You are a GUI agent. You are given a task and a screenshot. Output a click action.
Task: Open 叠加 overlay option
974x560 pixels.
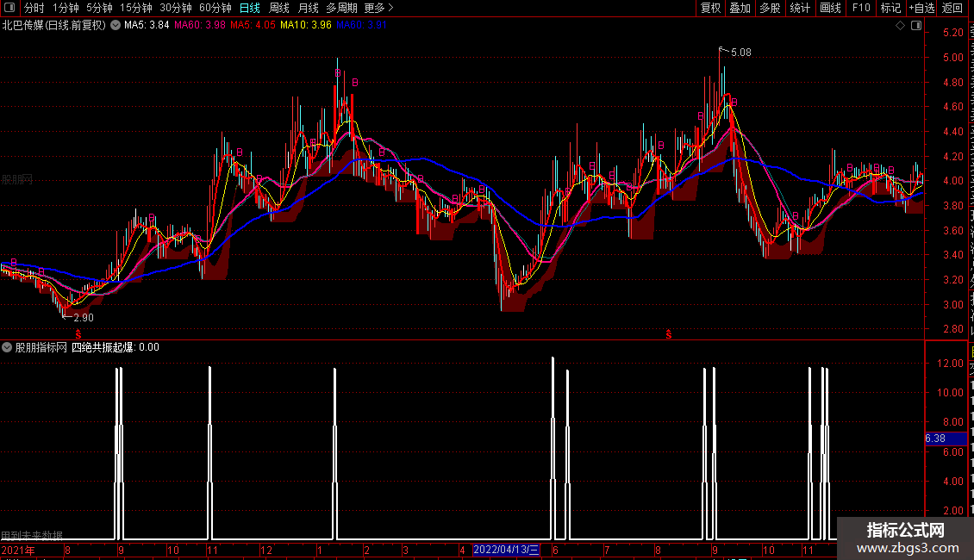tap(740, 8)
